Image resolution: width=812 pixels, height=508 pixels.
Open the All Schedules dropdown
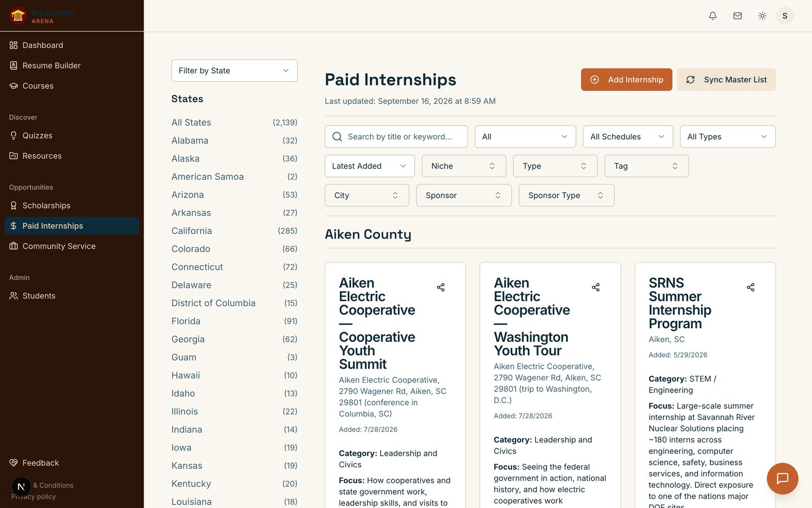tap(628, 137)
